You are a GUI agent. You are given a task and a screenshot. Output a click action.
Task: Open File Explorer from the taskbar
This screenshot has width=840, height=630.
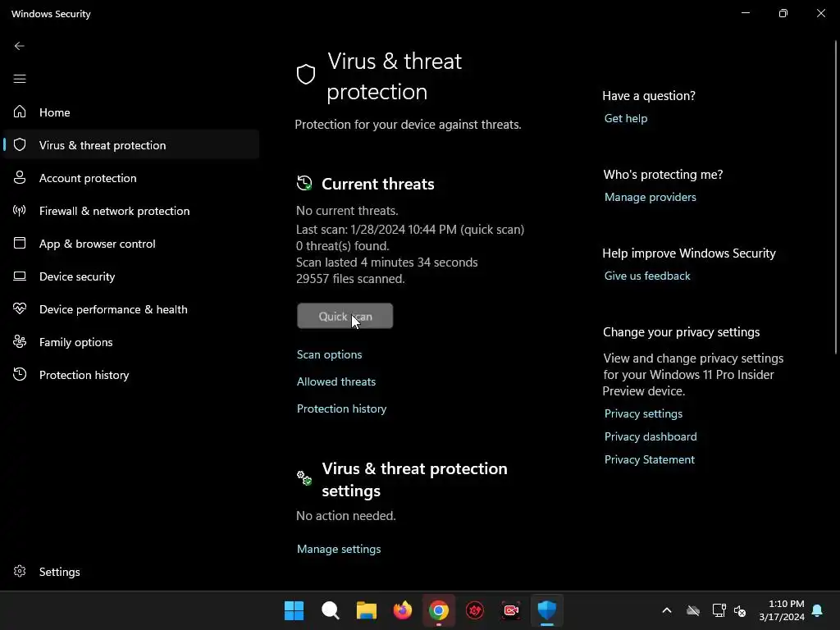[x=367, y=610]
